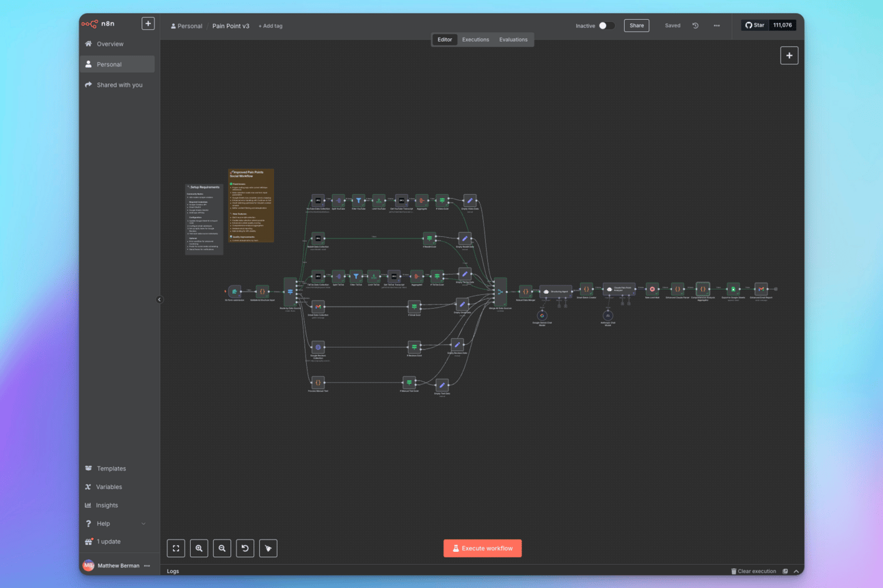Select the Enhanced Email Report Gmail node
Image resolution: width=883 pixels, height=588 pixels.
click(x=761, y=289)
